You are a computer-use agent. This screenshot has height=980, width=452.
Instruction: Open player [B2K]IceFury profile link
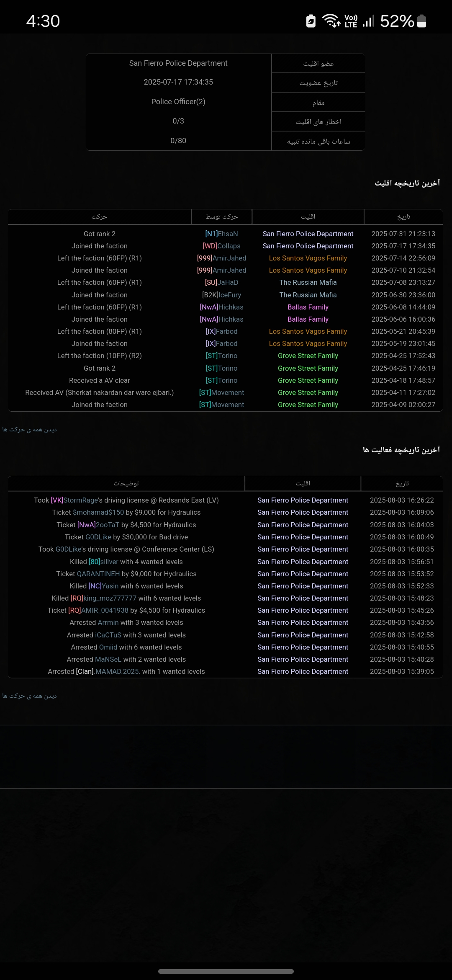pyautogui.click(x=221, y=295)
